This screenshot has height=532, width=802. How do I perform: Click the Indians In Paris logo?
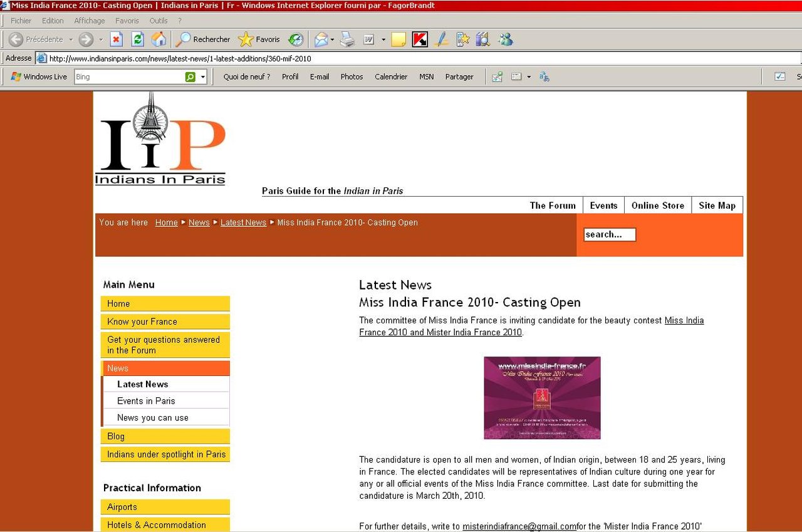pyautogui.click(x=160, y=139)
